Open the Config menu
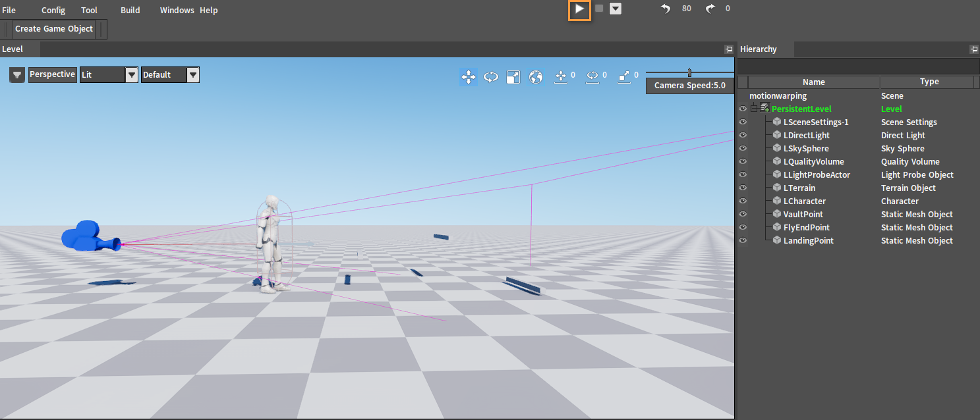980x420 pixels. (53, 10)
